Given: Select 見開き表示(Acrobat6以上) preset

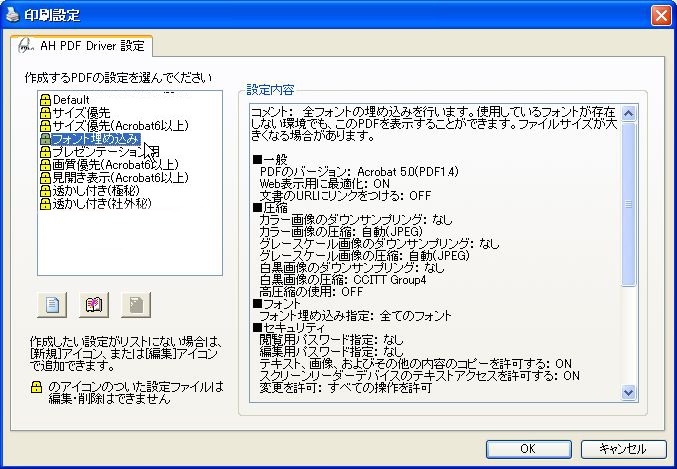Looking at the screenshot, I should [120, 177].
